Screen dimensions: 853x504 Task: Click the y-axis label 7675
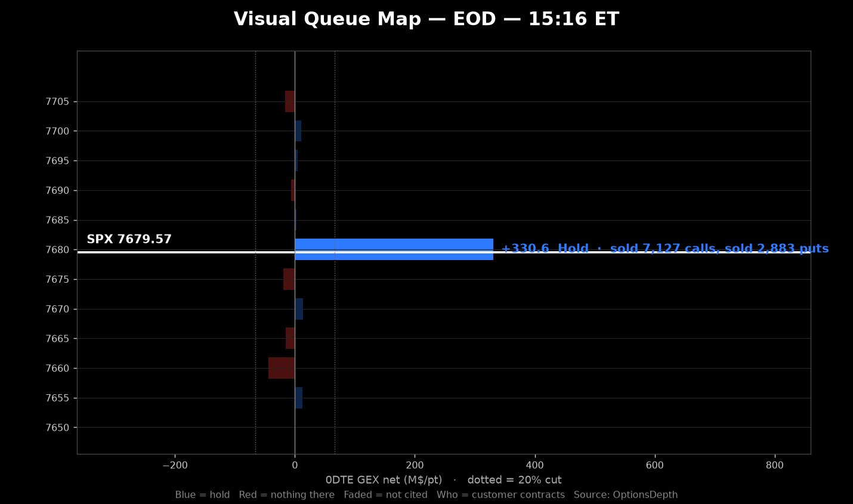[x=57, y=280]
